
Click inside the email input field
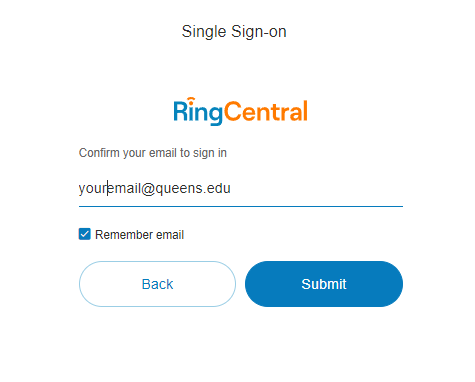[241, 189]
